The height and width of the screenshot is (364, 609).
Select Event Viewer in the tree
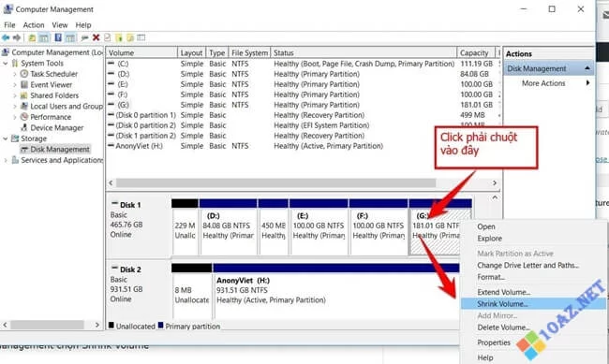51,84
